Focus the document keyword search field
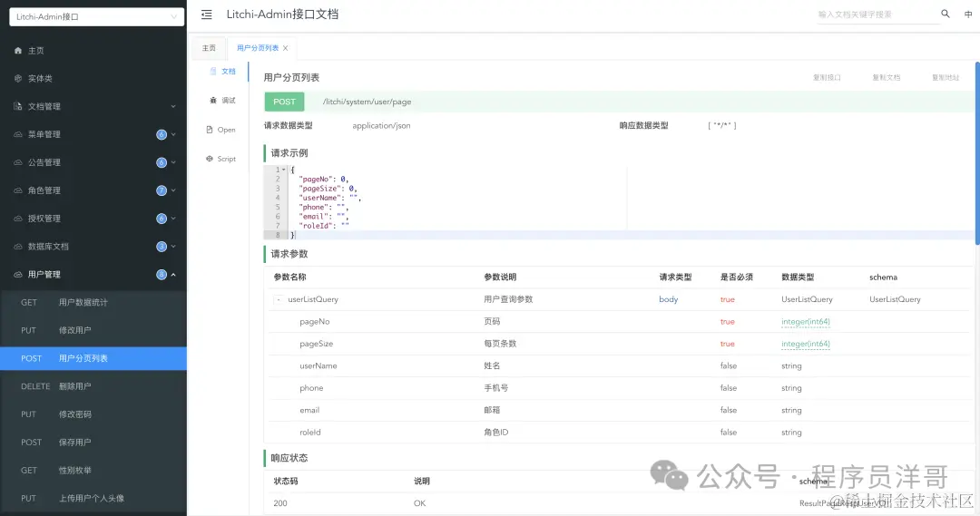980x516 pixels. pyautogui.click(x=878, y=15)
